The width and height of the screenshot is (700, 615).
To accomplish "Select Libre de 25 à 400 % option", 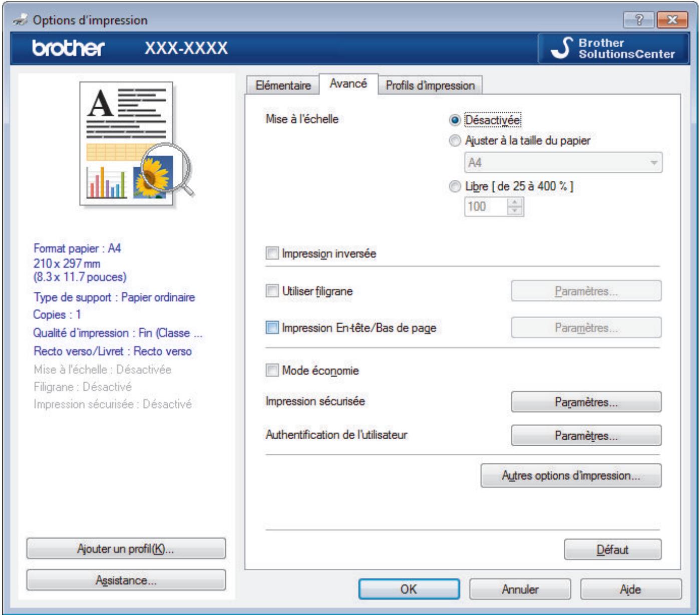I will click(455, 186).
